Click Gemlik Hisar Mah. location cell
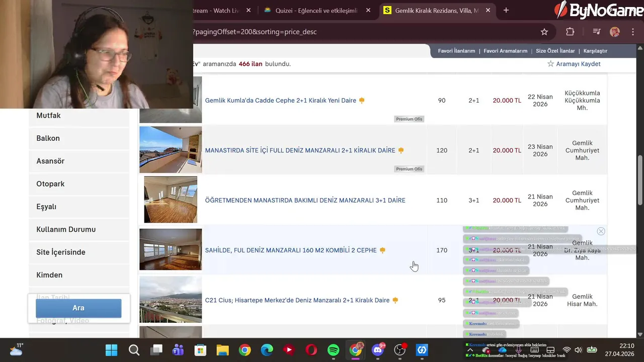644x362 pixels. coord(582,300)
